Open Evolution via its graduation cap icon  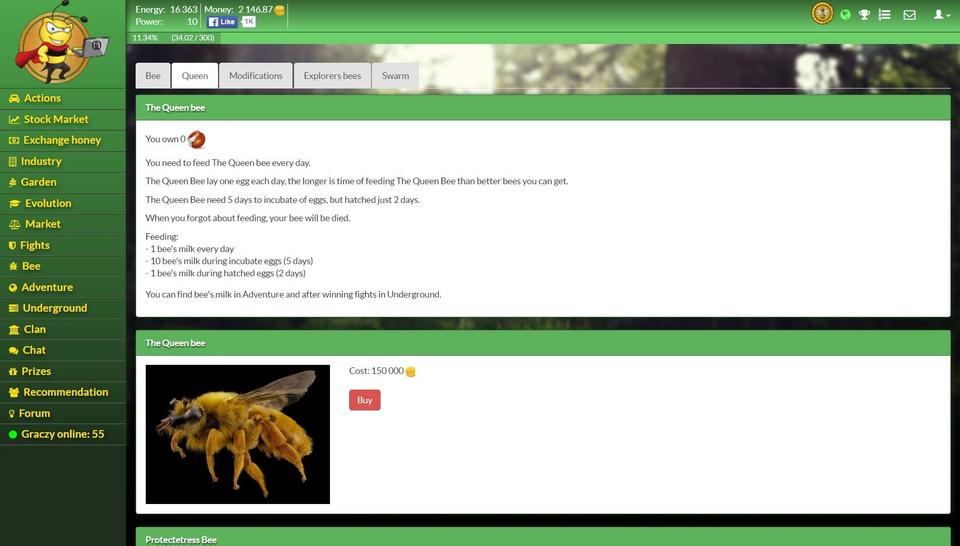click(14, 203)
